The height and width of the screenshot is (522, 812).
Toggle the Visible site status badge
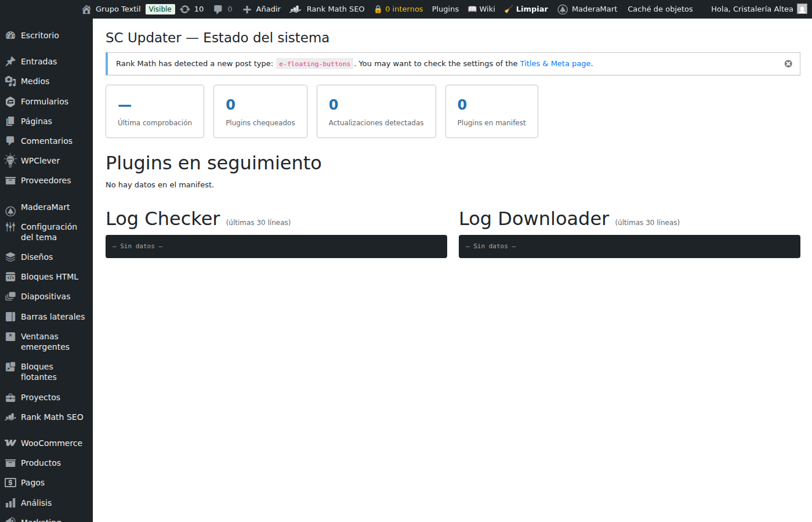[160, 9]
